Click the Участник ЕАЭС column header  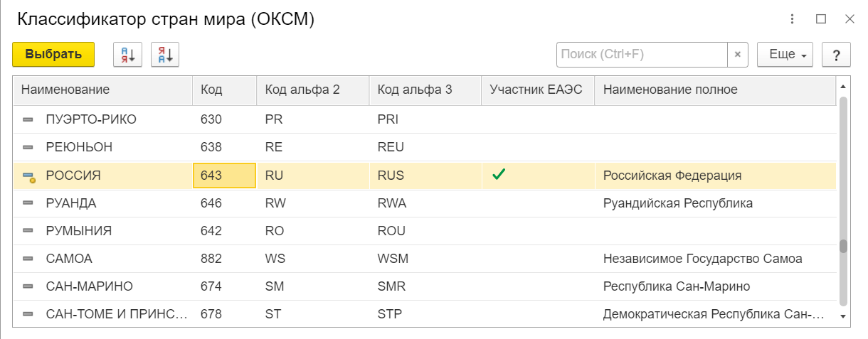click(536, 90)
